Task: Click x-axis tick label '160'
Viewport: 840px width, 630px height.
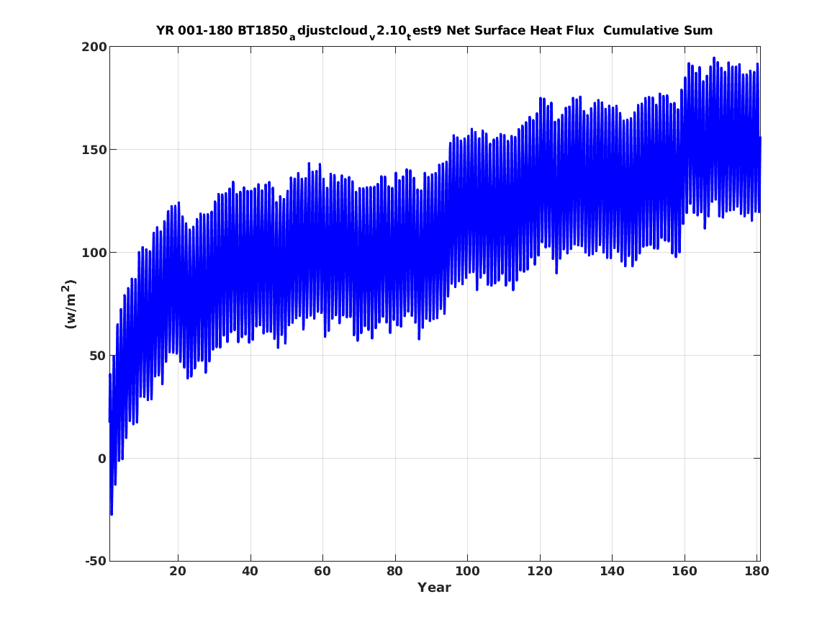Action: tap(684, 571)
